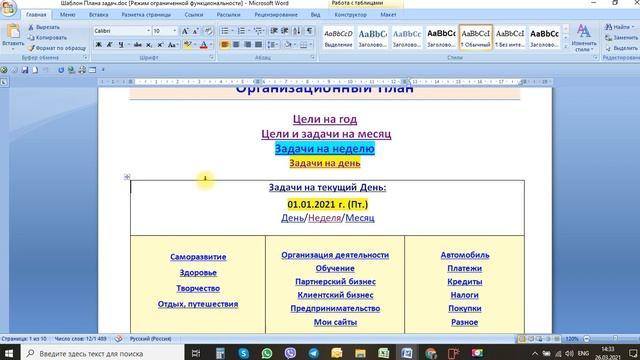Toggle italic formatting (К)
Image resolution: width=640 pixels, height=360 pixels.
point(109,44)
